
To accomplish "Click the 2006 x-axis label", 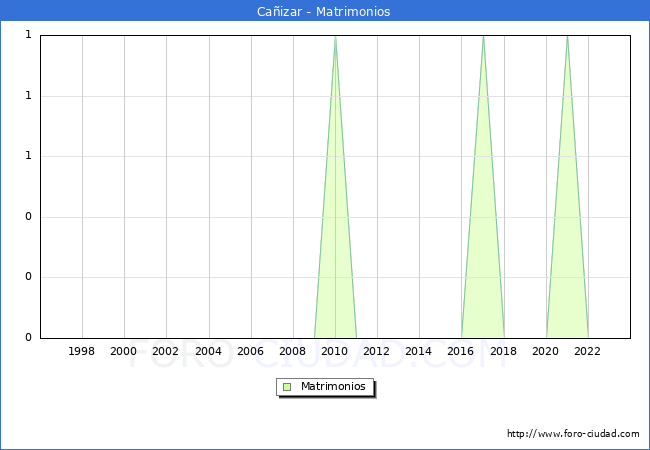I will (250, 351).
